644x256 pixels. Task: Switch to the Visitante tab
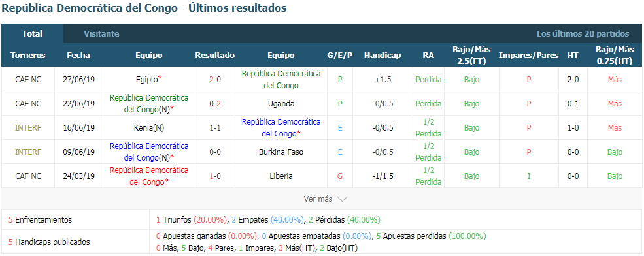point(101,34)
